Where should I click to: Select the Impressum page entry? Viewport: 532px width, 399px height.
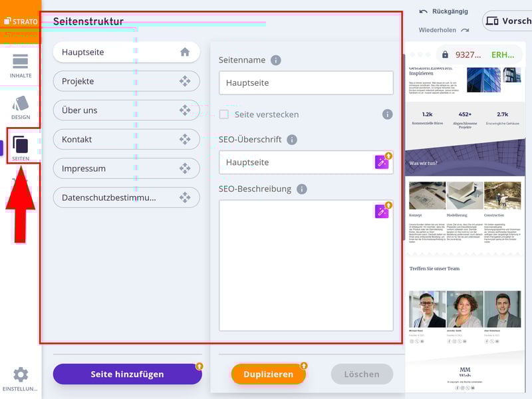tap(126, 168)
